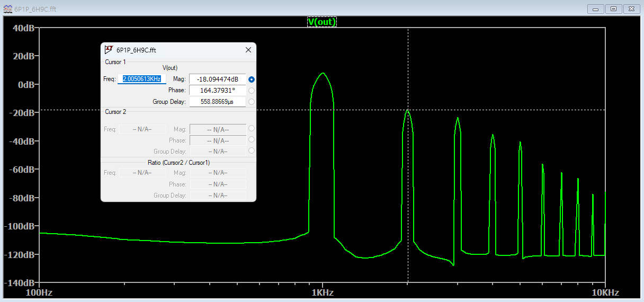
Task: Select Group Delay radio button for Cursor 1
Action: coord(252,102)
